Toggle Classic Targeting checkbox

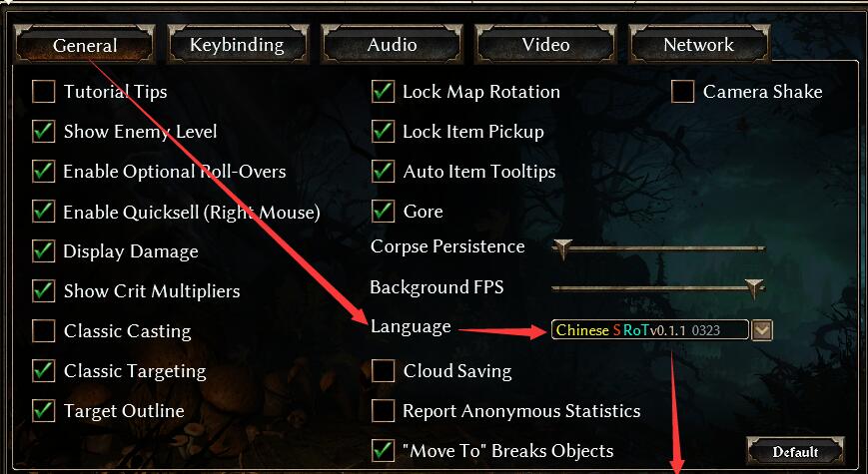click(x=44, y=370)
